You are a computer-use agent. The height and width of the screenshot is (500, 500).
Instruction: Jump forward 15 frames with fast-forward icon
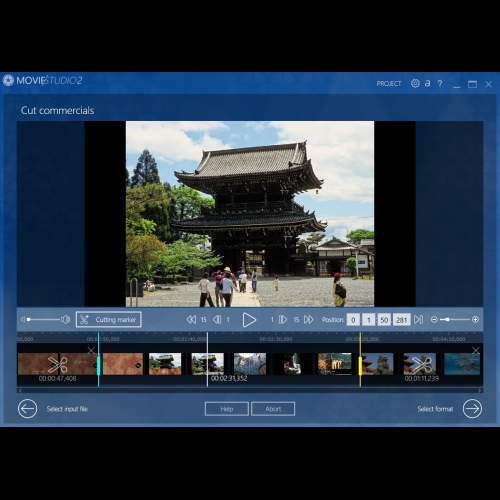(x=309, y=320)
